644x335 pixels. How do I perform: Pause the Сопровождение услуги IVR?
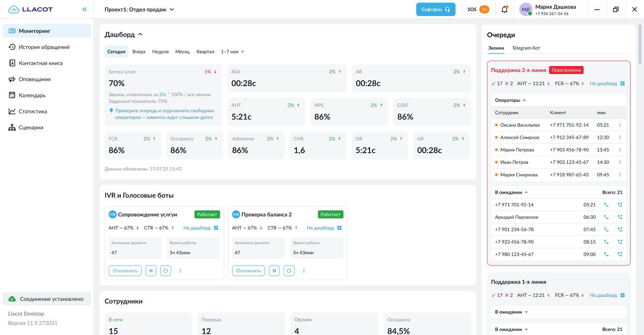tap(151, 271)
